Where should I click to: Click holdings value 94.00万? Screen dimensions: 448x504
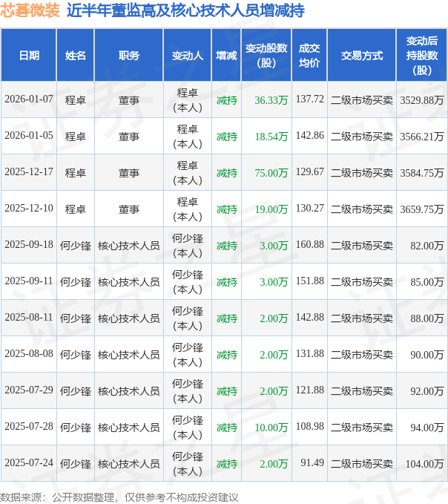point(427,428)
